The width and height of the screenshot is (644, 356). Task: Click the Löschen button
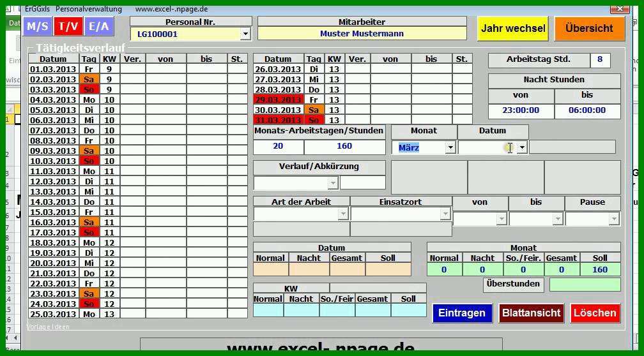tap(595, 313)
